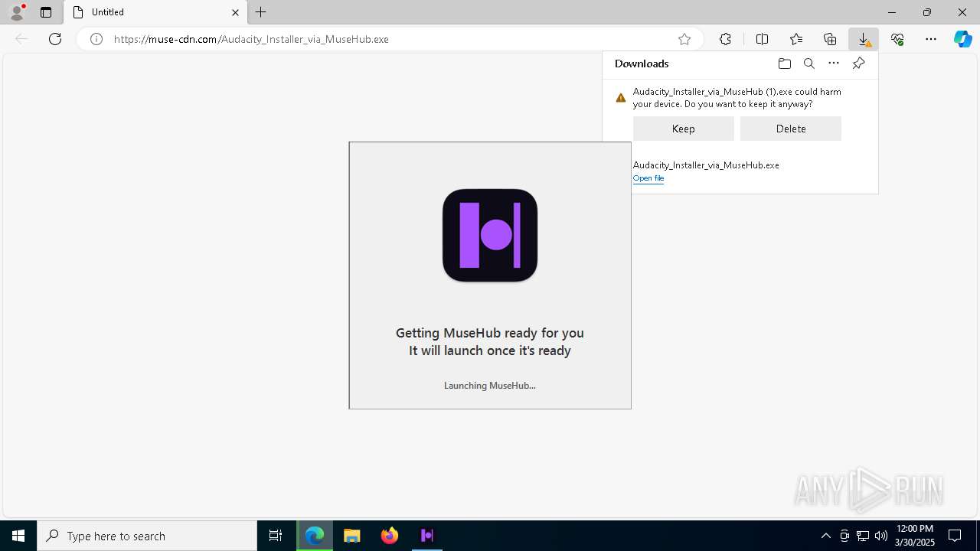Open Settings and more menu
980x551 pixels.
tap(931, 39)
